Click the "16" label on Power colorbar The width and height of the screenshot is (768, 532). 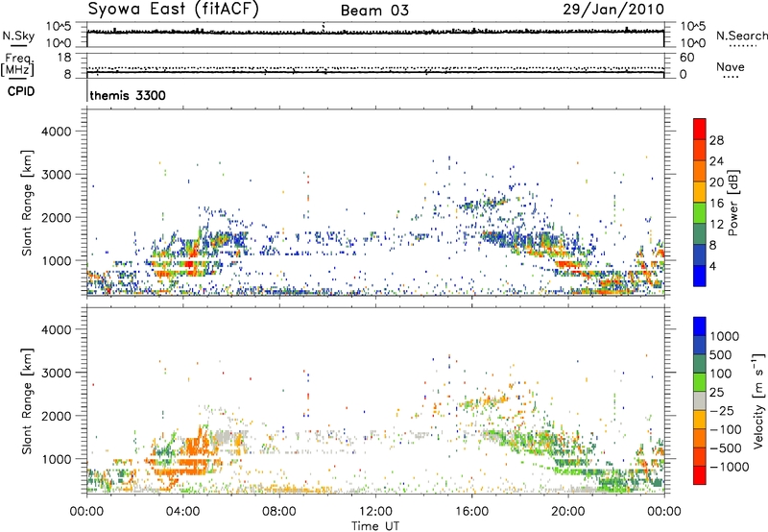pos(716,204)
